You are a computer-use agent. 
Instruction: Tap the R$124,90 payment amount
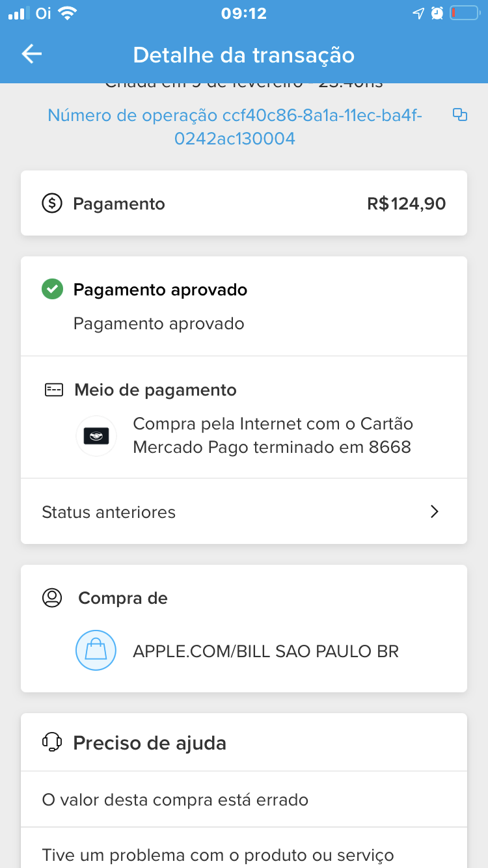pos(406,204)
